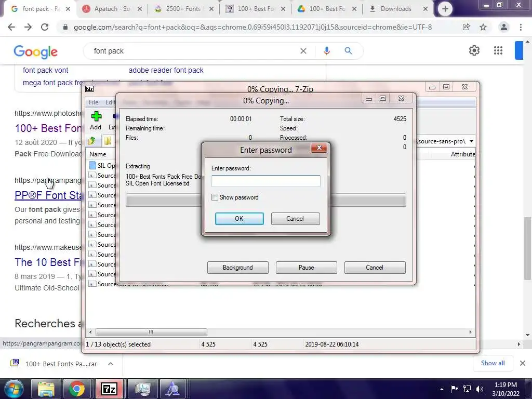532x399 pixels.
Task: Switch to the Apatuch browser tab
Action: pos(112,9)
